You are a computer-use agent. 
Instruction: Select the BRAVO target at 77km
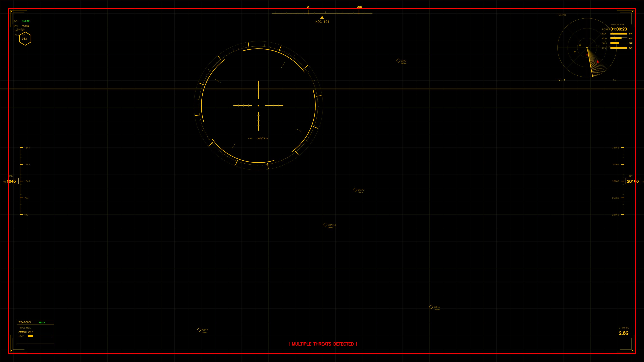[355, 189]
